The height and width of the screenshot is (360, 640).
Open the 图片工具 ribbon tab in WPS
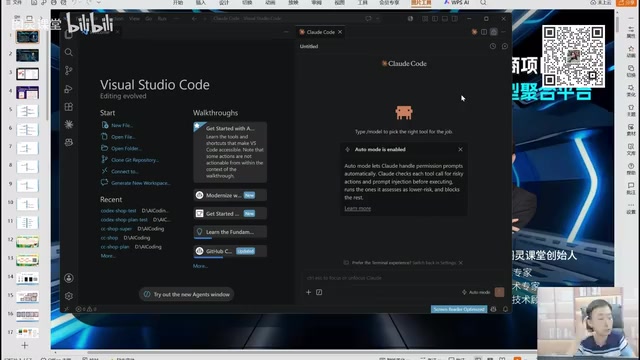coord(421,3)
